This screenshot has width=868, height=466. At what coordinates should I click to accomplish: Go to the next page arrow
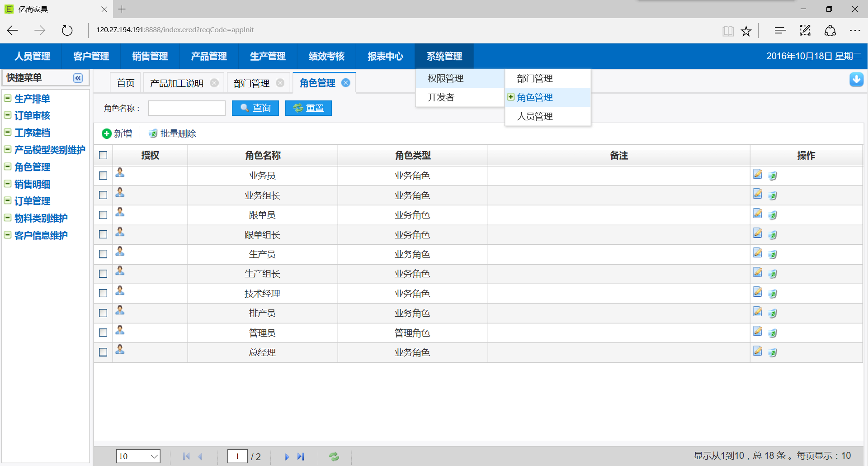point(287,456)
